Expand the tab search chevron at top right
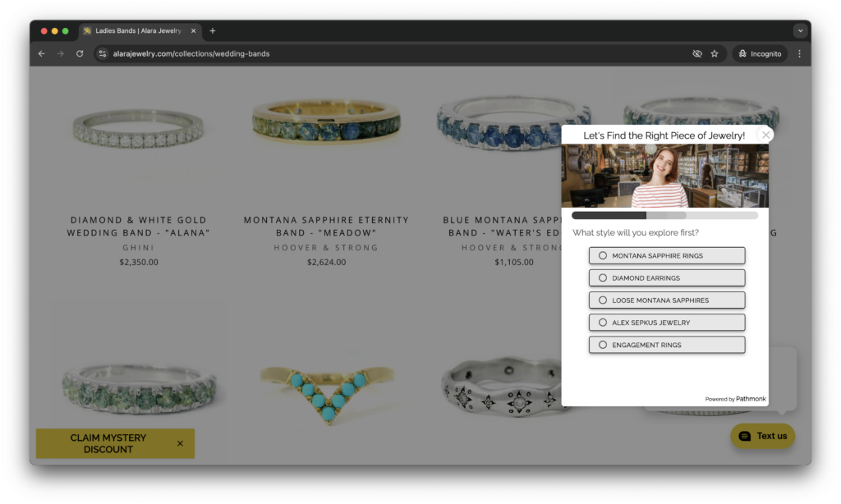Viewport: 841px width, 504px height. coord(800,30)
